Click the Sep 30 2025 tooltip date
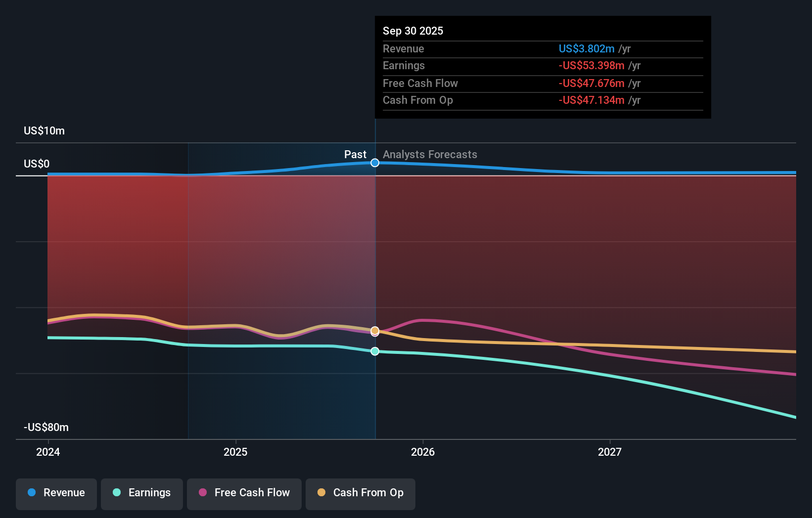 pyautogui.click(x=413, y=31)
